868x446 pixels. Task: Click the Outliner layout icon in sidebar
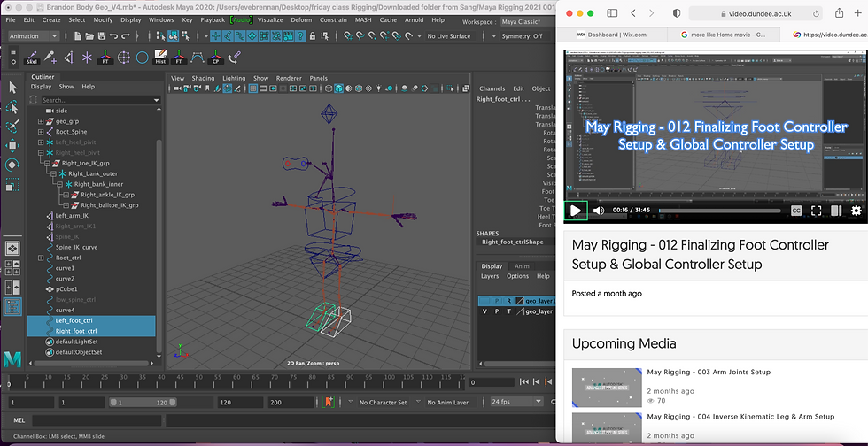12,306
